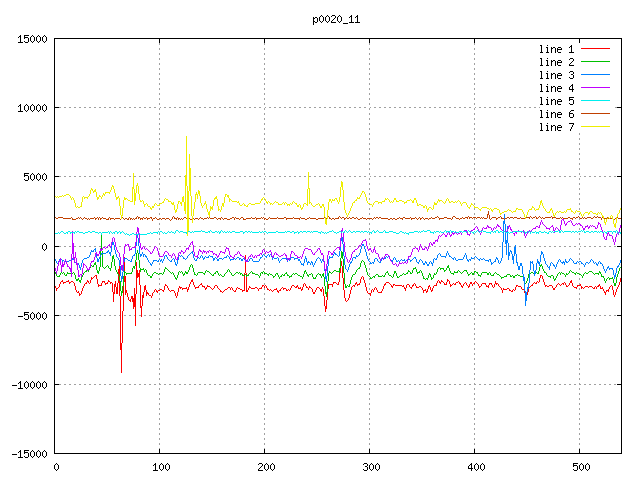640x480 pixels.
Task: Click the 'line 3' legend label
Action: [x=557, y=75]
